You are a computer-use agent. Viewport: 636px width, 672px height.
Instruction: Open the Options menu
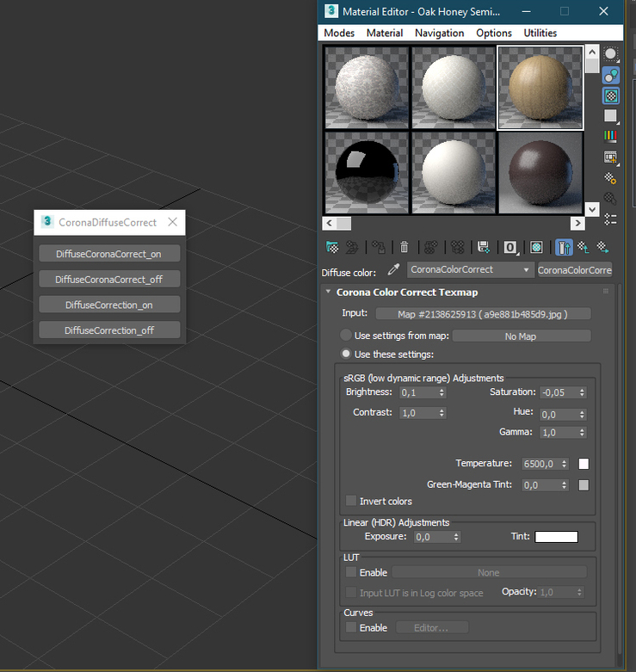pos(494,33)
